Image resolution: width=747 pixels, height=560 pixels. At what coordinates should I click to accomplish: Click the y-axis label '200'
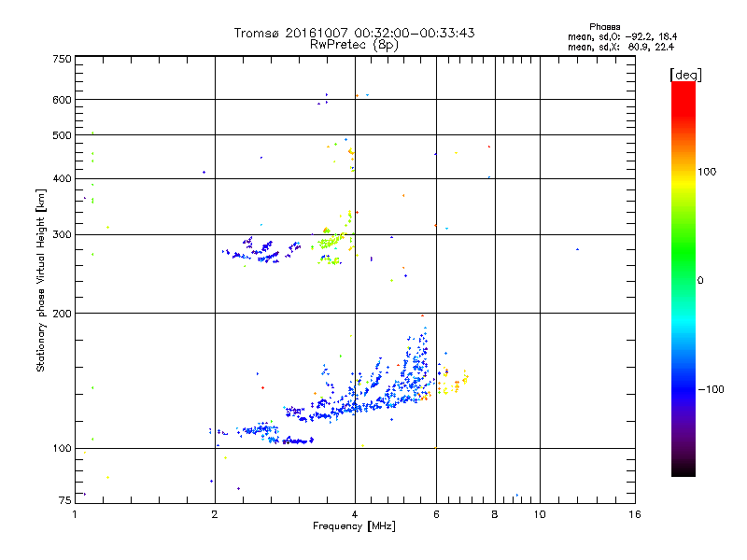pos(62,314)
